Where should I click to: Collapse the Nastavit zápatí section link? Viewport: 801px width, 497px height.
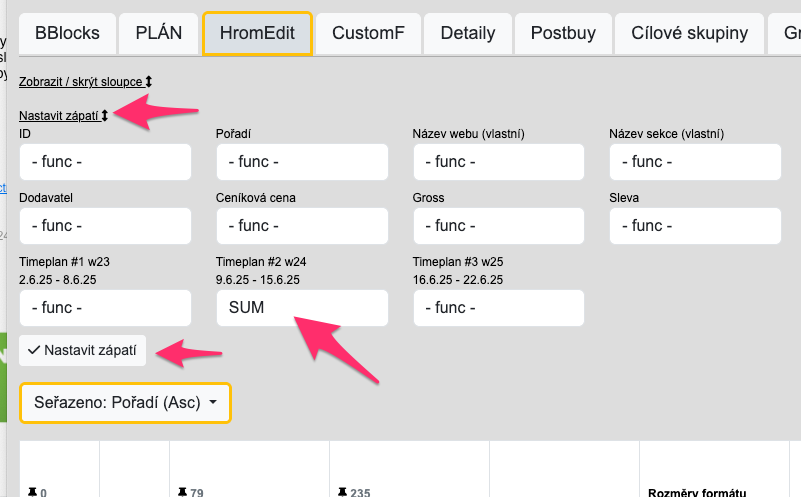(63, 116)
